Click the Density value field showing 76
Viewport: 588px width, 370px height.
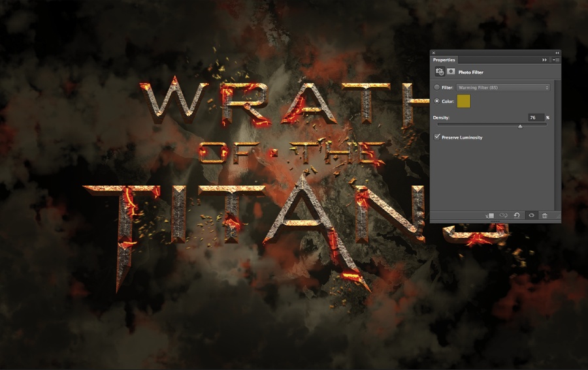point(536,117)
